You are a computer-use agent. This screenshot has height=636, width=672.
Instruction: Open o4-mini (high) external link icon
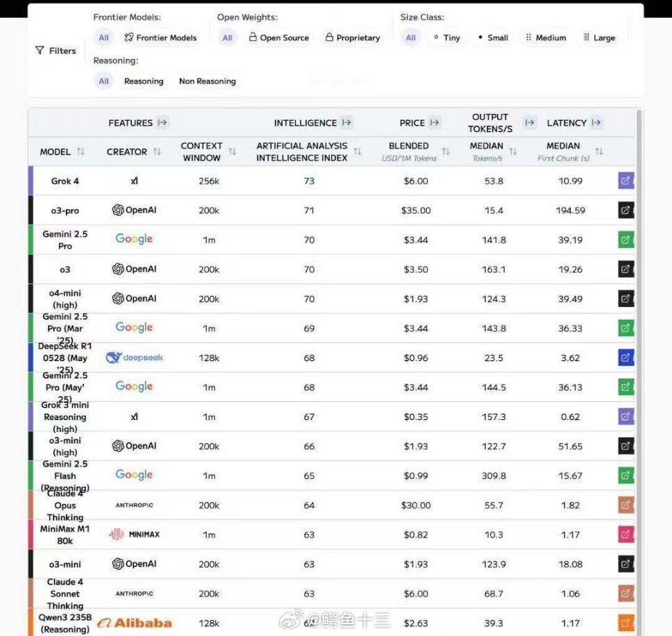coord(625,299)
